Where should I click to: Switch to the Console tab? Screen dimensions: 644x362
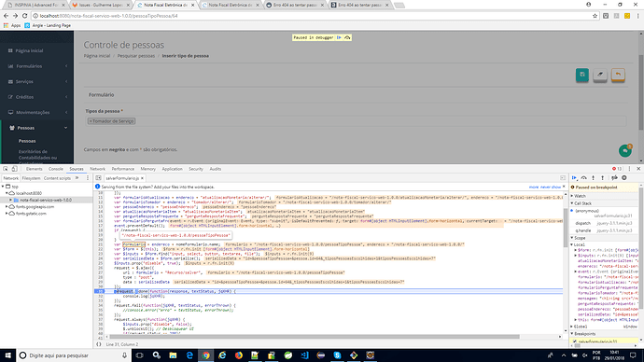coord(56,169)
